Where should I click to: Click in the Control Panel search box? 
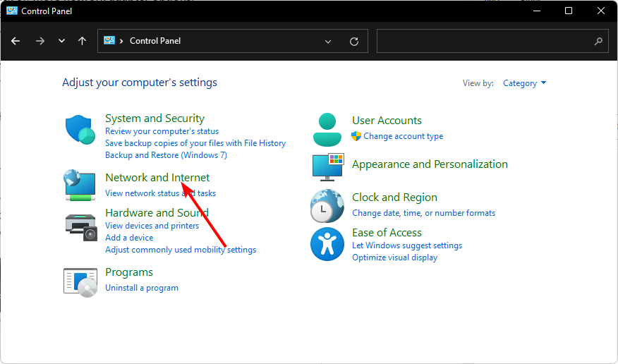(x=487, y=41)
